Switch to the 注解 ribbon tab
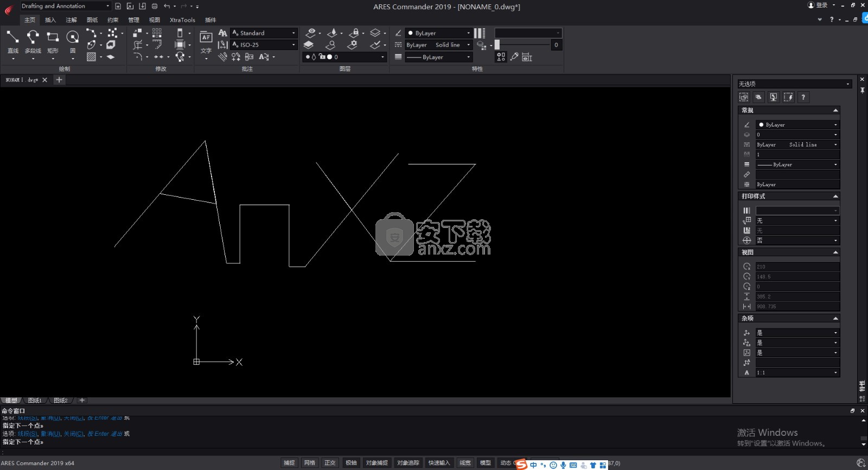Viewport: 868px width, 470px height. pyautogui.click(x=71, y=20)
